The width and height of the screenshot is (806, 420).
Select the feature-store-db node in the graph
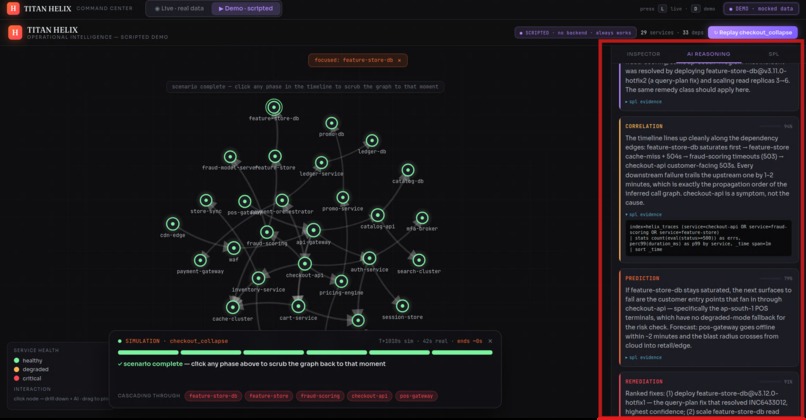click(x=274, y=107)
